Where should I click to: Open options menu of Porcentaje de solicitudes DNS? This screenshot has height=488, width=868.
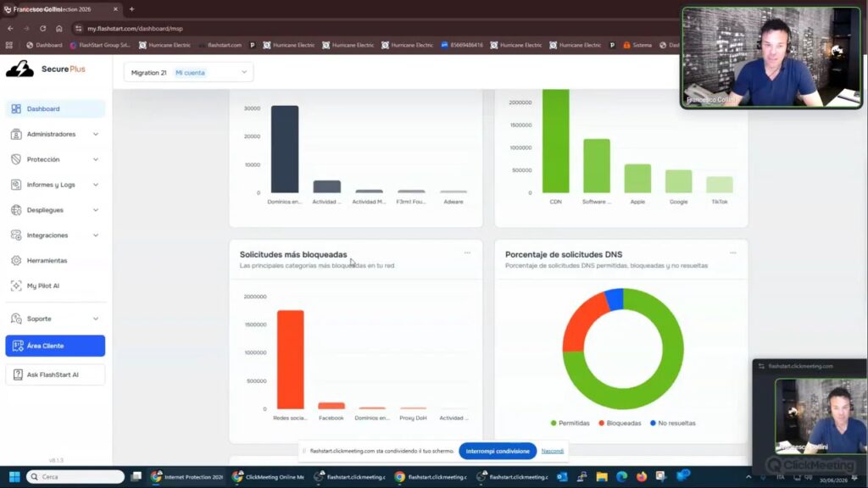click(733, 252)
